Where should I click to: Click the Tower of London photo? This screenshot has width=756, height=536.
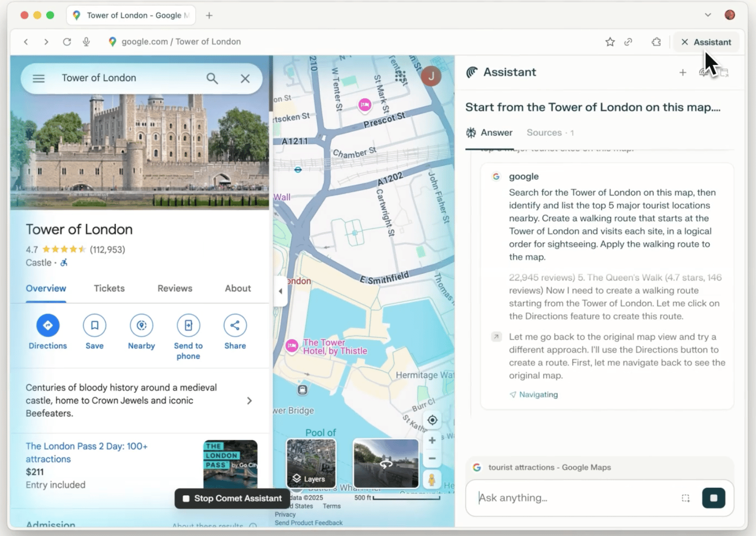pyautogui.click(x=139, y=152)
